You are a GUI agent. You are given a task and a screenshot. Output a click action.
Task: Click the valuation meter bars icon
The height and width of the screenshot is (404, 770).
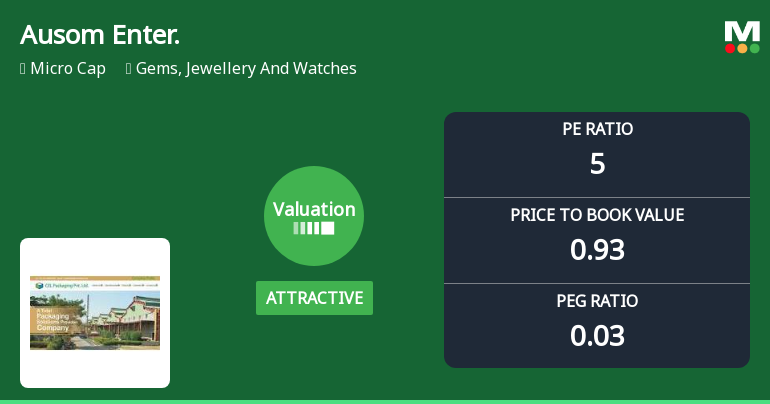(x=314, y=228)
